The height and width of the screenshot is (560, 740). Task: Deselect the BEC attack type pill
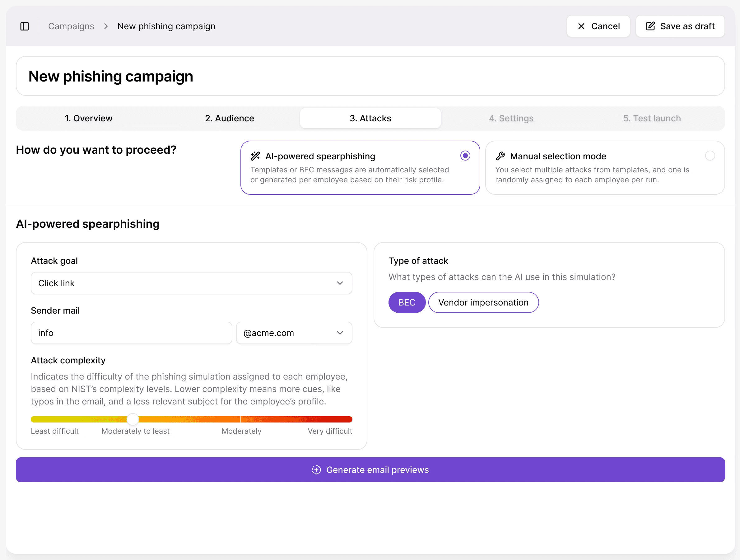click(x=407, y=302)
